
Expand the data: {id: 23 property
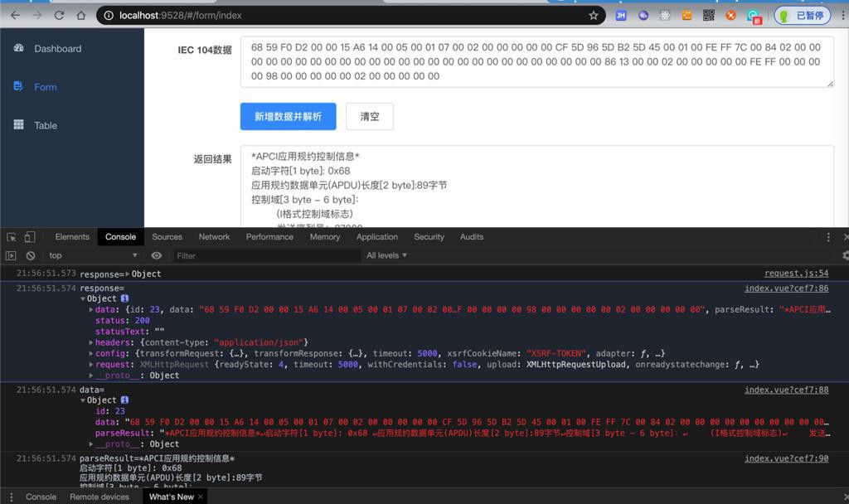tap(91, 310)
